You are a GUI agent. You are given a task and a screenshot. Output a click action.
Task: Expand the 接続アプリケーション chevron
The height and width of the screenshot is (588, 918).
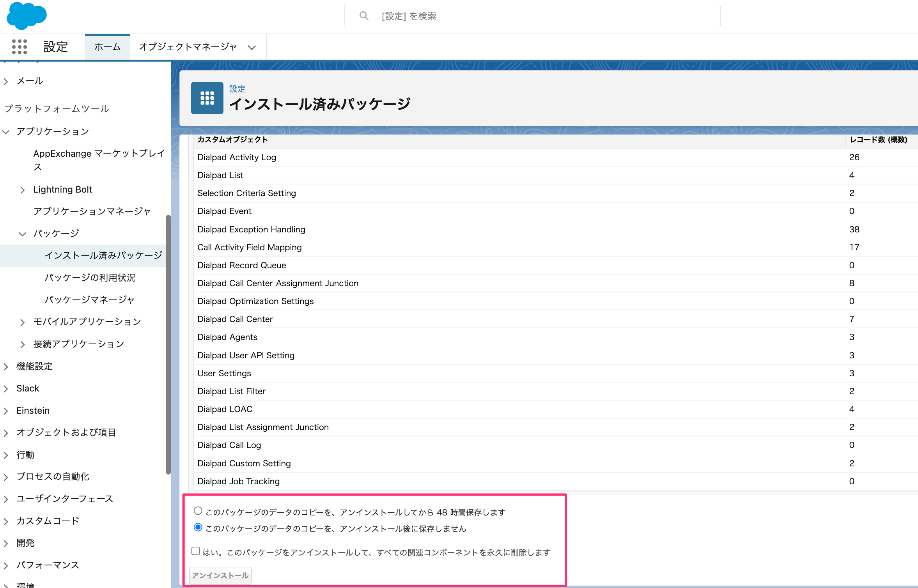pyautogui.click(x=22, y=344)
